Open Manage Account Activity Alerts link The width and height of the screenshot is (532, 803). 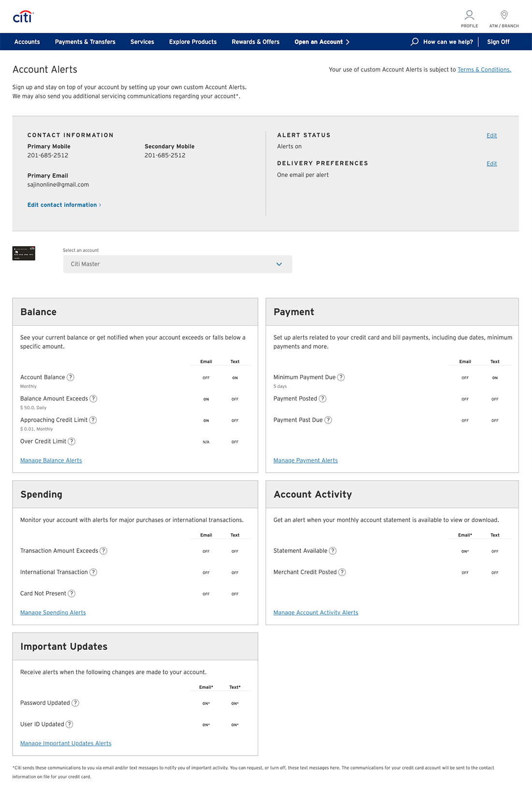316,612
